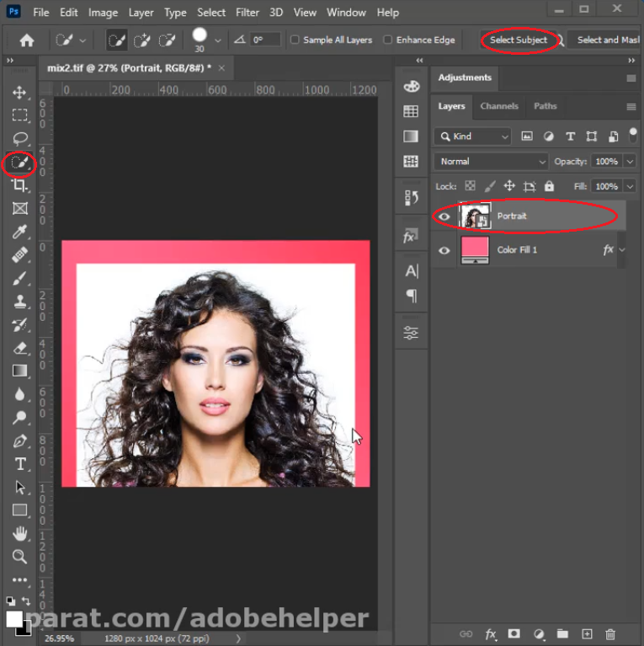Delete layer with the trash icon
The height and width of the screenshot is (646, 644).
click(x=610, y=633)
